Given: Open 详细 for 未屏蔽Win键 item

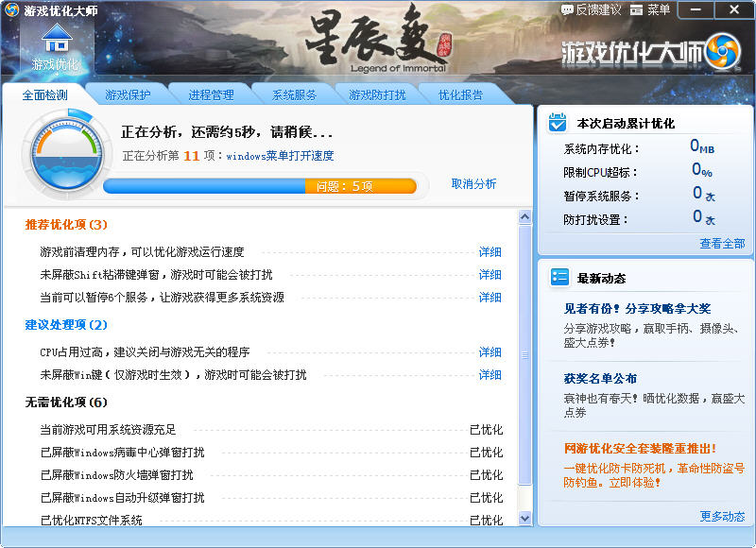Looking at the screenshot, I should [x=490, y=375].
